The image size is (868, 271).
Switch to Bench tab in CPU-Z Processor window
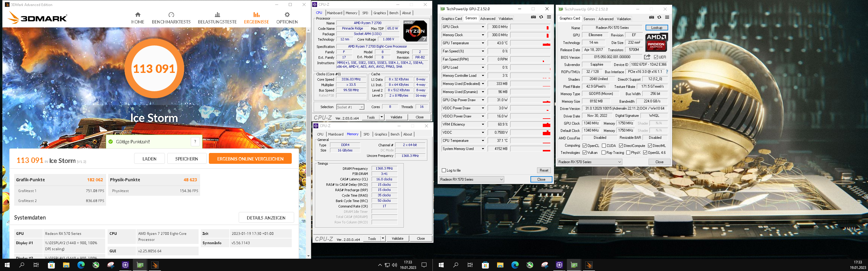(394, 13)
